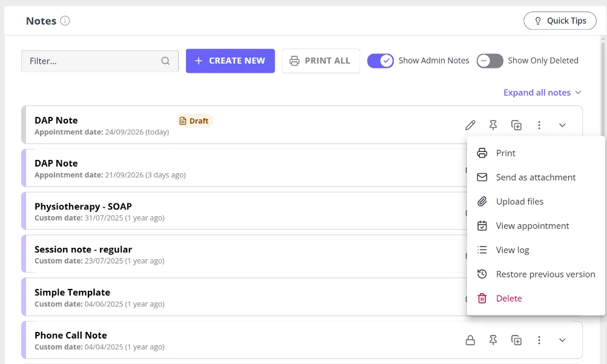
Task: Open Quick Tips
Action: click(x=560, y=21)
